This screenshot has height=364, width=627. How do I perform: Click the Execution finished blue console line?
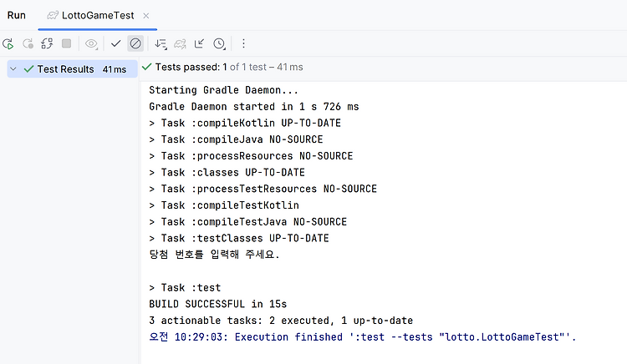click(x=362, y=336)
